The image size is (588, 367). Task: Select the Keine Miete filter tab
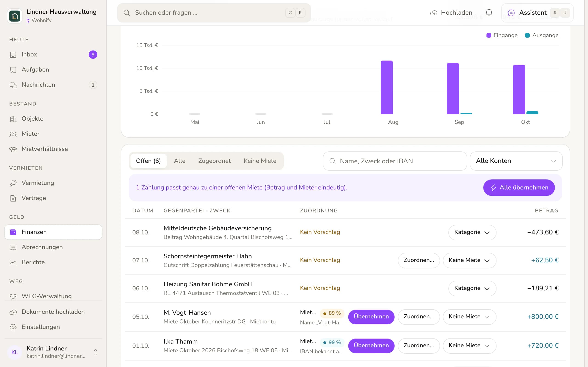[x=260, y=161]
